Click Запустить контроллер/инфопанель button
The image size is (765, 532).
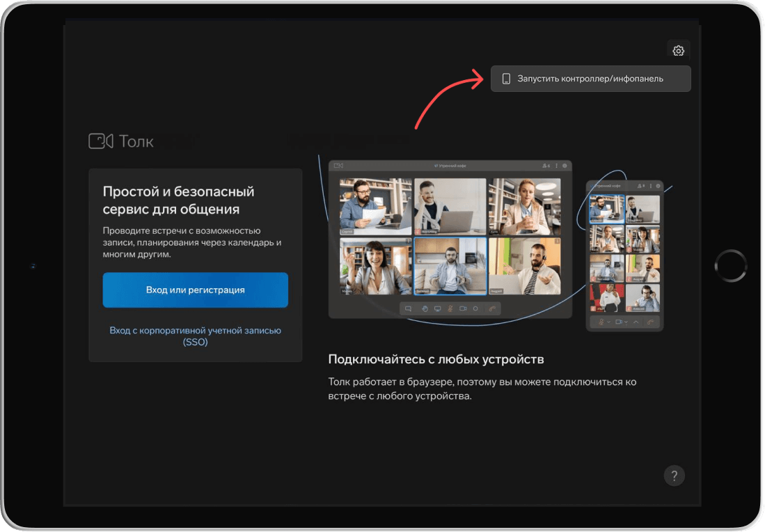pos(590,79)
